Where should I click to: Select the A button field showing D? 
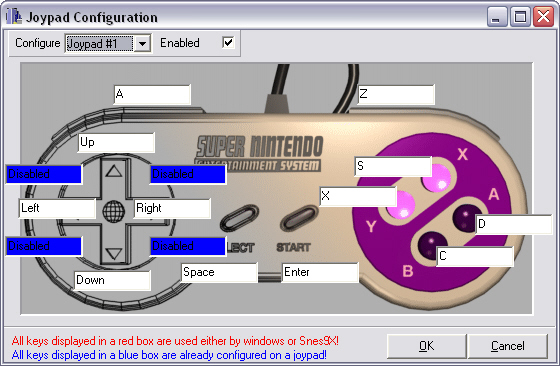tap(514, 224)
